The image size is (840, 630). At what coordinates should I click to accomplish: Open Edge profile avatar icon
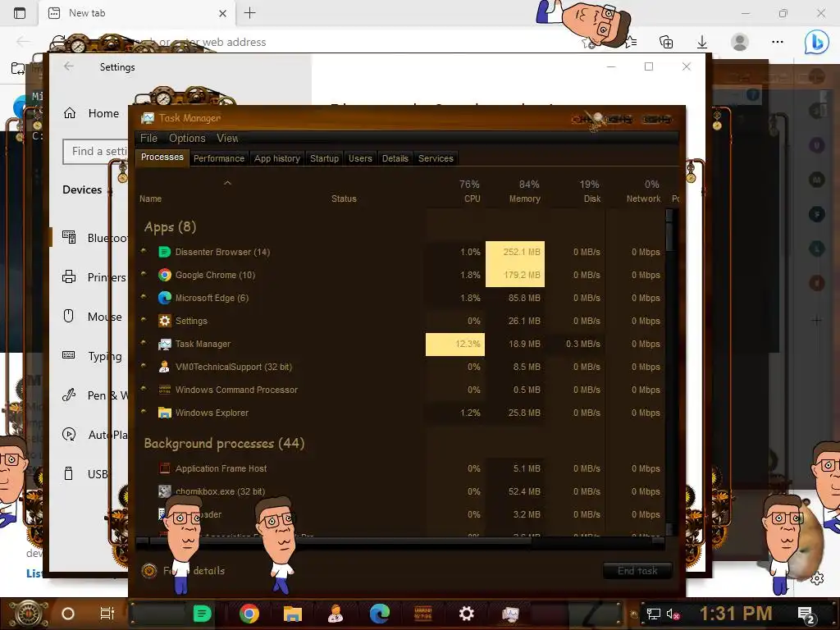(x=740, y=42)
